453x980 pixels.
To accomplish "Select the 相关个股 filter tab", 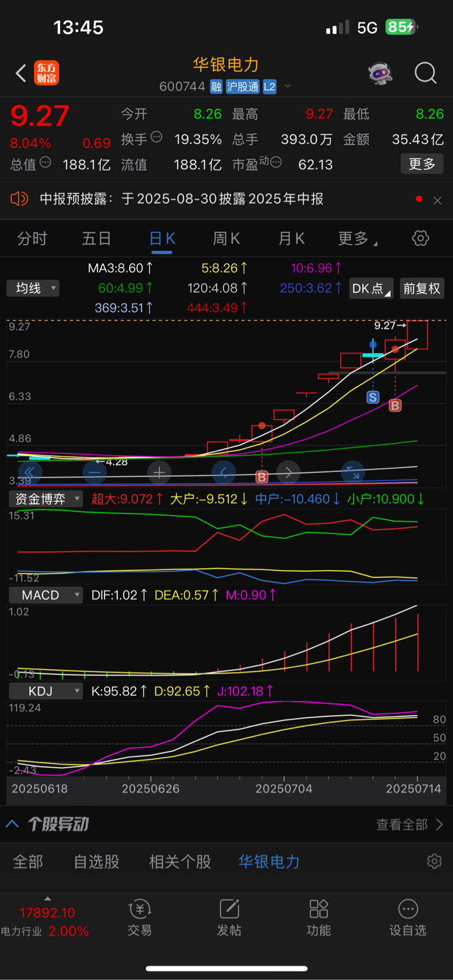I will point(180,861).
